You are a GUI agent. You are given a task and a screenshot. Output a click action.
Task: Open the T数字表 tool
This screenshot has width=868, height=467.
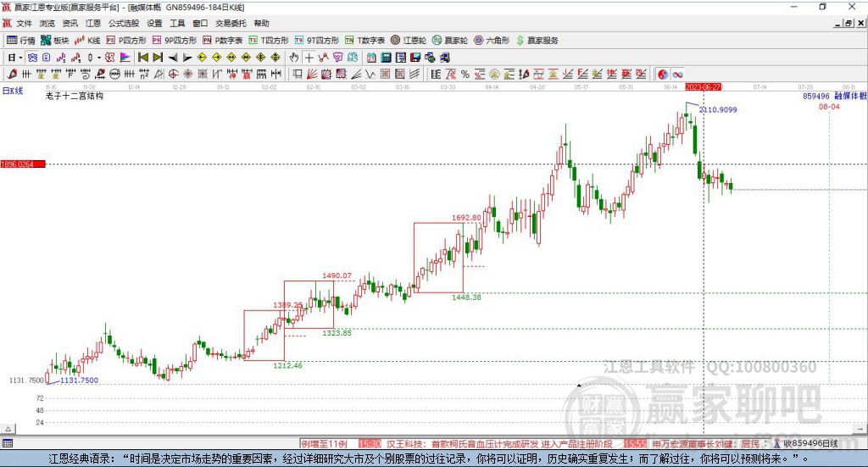(x=364, y=41)
